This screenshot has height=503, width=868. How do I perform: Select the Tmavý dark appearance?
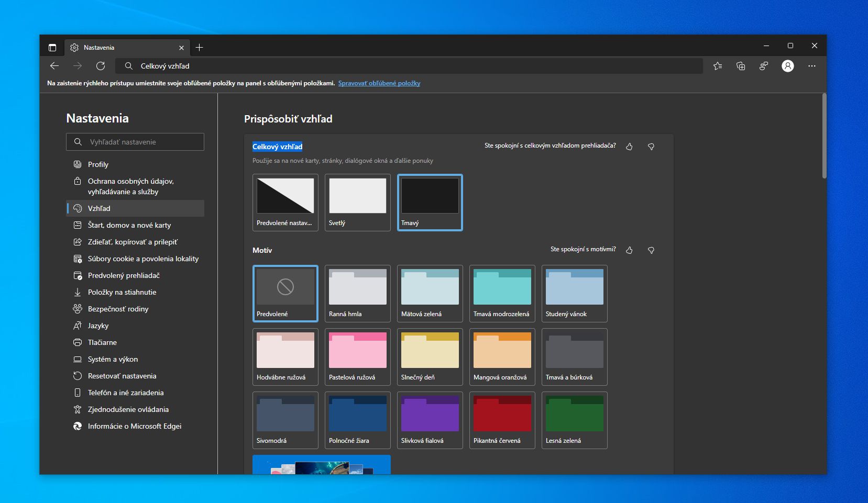point(430,203)
